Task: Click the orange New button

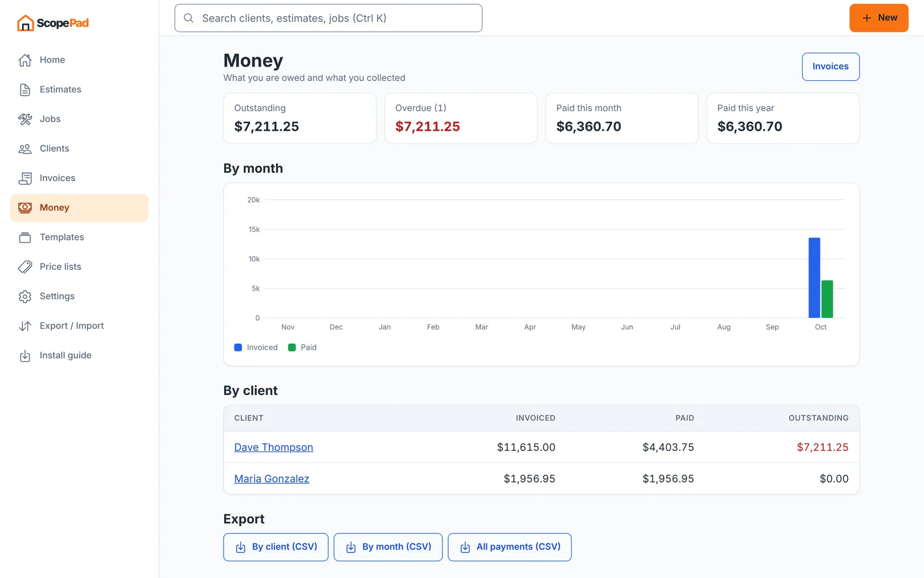Action: click(x=878, y=18)
